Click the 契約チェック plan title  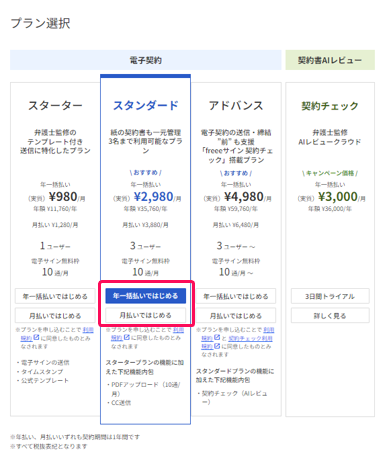(x=330, y=106)
